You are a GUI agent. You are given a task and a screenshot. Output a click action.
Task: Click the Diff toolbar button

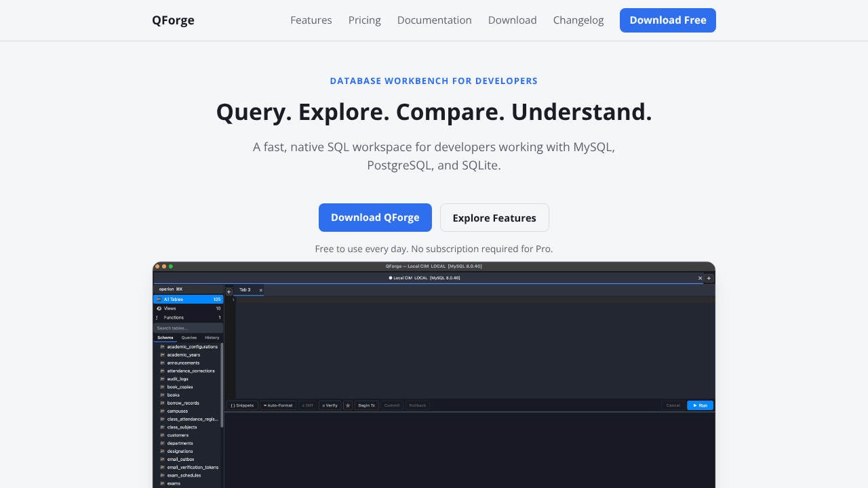307,405
